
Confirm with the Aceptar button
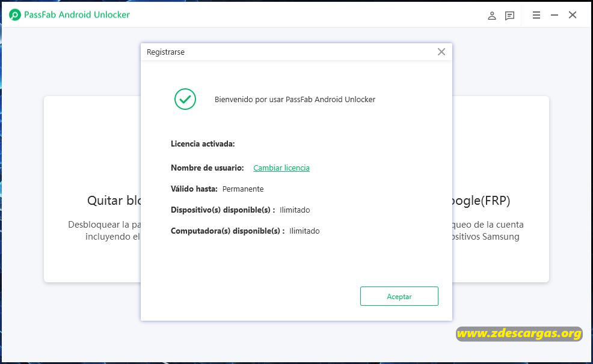[x=399, y=296]
